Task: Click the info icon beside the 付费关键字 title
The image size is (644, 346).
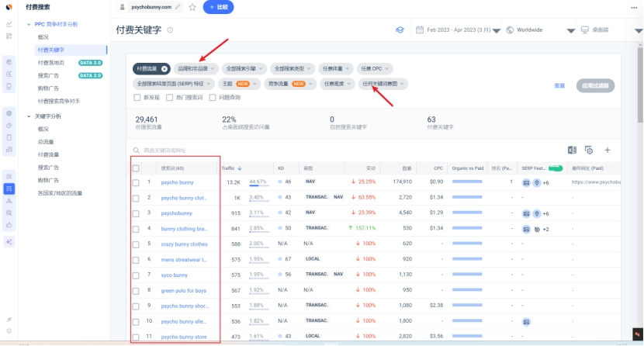Action: coord(170,30)
